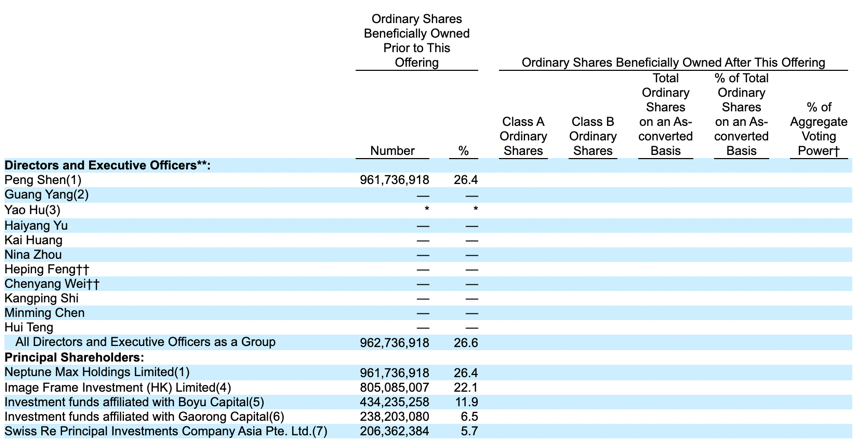This screenshot has height=448, width=865.
Task: Click % of Aggregate Voting Power† header
Action: (x=819, y=129)
